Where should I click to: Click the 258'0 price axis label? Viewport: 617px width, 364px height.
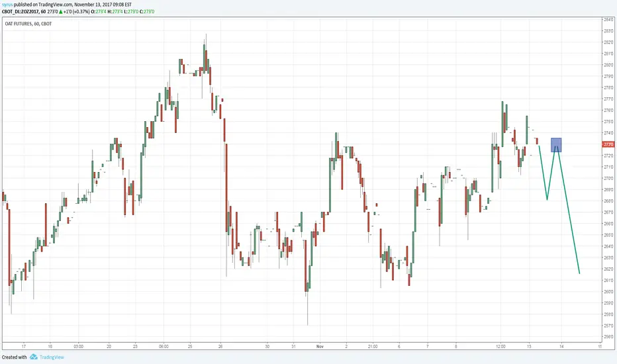click(x=609, y=314)
